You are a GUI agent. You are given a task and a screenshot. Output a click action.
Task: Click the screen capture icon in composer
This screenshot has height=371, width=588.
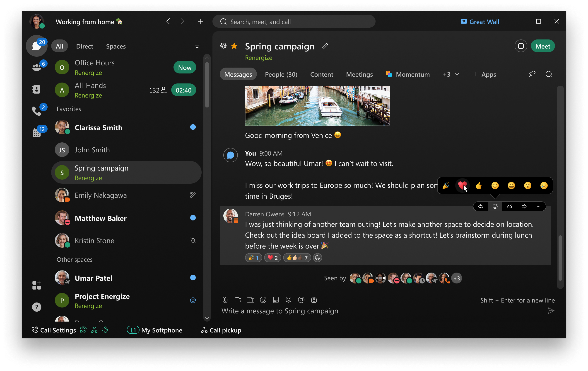(238, 300)
